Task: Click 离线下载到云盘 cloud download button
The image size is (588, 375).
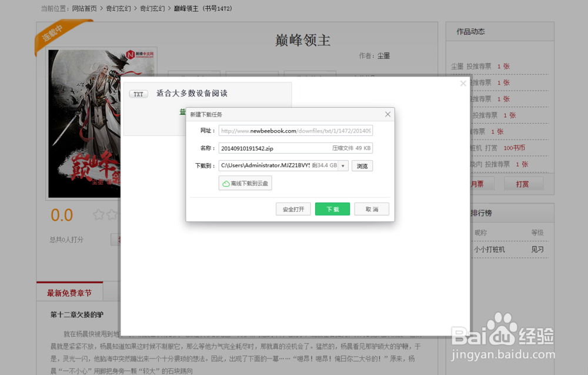Action: pyautogui.click(x=245, y=184)
